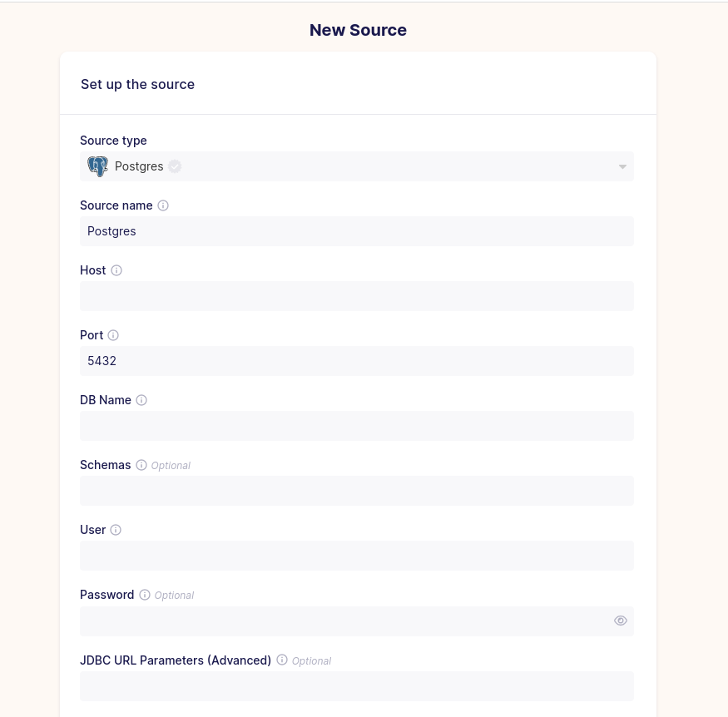Screen dimensions: 728x717
Task: Click the Schemas info icon
Action: [x=141, y=465]
